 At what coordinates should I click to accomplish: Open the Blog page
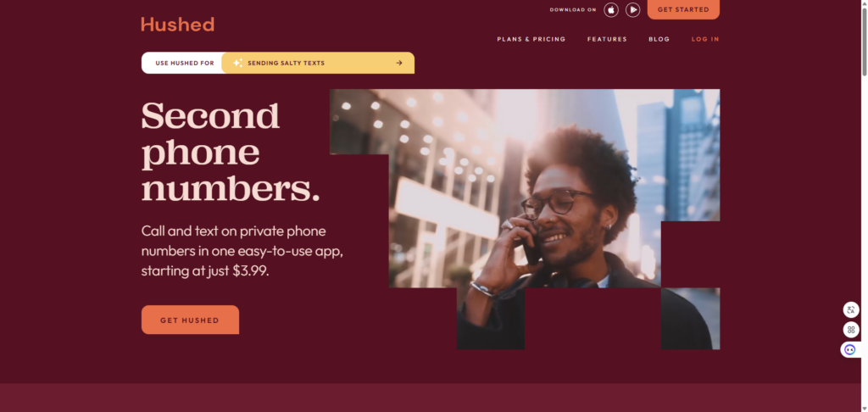pyautogui.click(x=659, y=39)
